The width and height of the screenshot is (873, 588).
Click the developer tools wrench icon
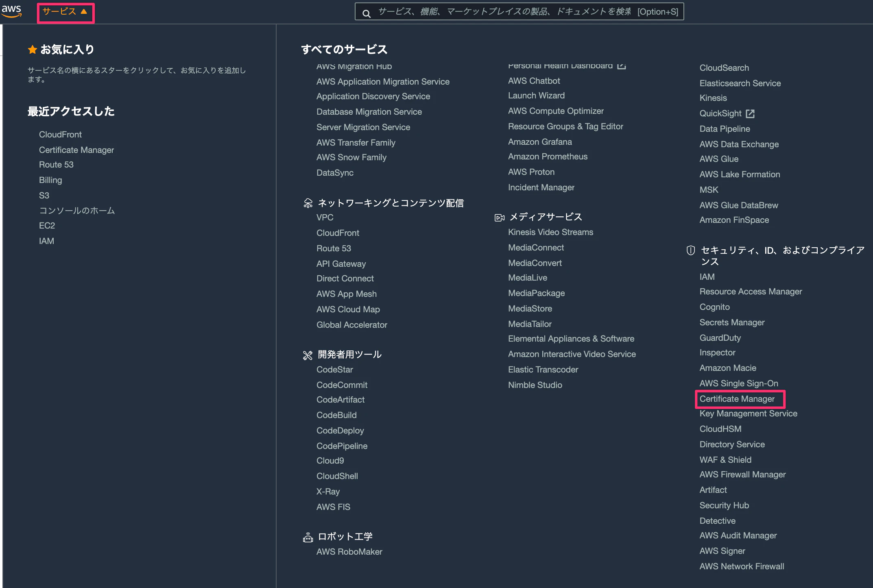click(308, 355)
